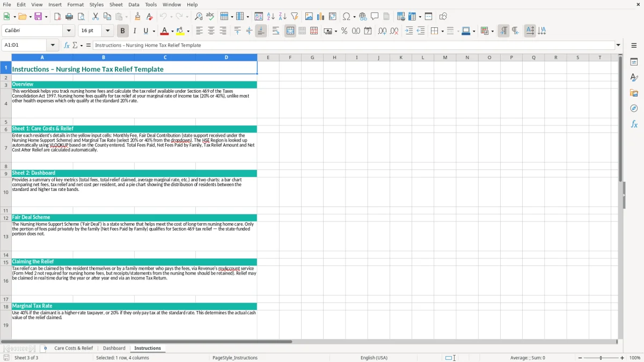
Task: Open the Format menu
Action: (x=76, y=4)
